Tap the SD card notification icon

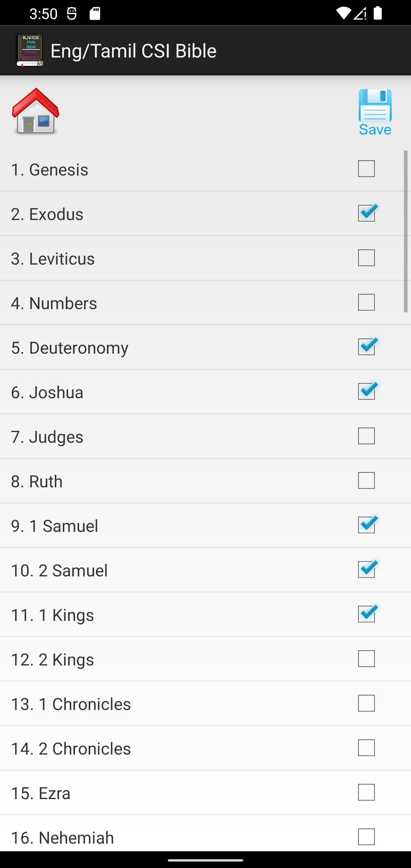click(x=95, y=14)
